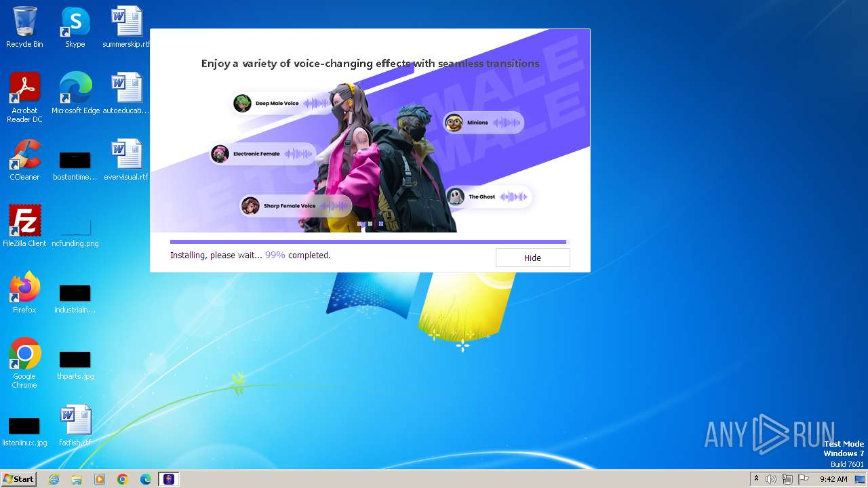868x488 pixels.
Task: Open Edge from the taskbar
Action: click(146, 479)
